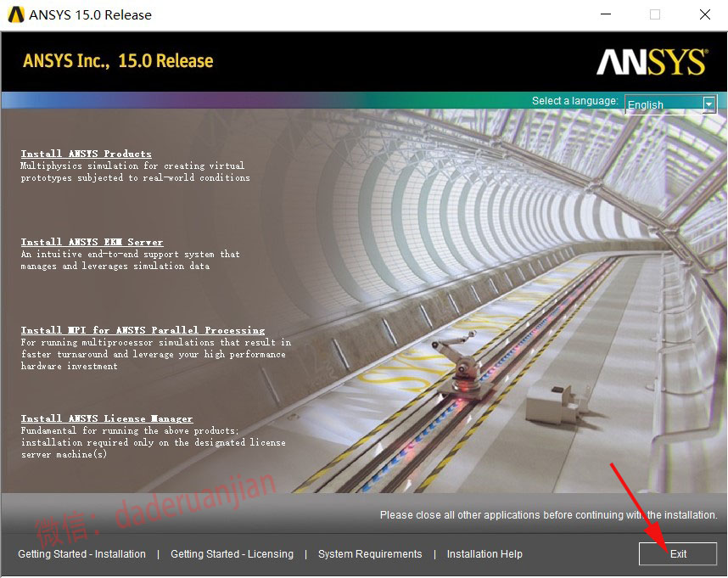Minimize the ANSYS 15.0 Release window
Viewport: 728px width, 578px height.
point(606,14)
